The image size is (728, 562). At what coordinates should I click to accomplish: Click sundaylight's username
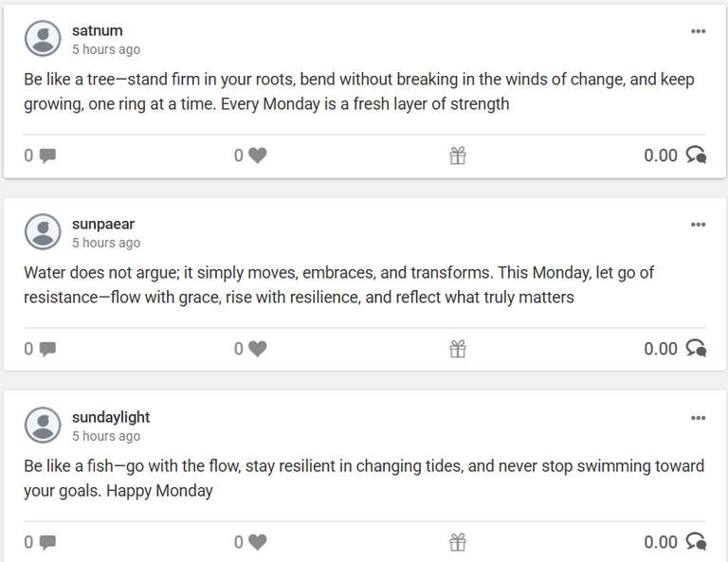[x=111, y=418]
